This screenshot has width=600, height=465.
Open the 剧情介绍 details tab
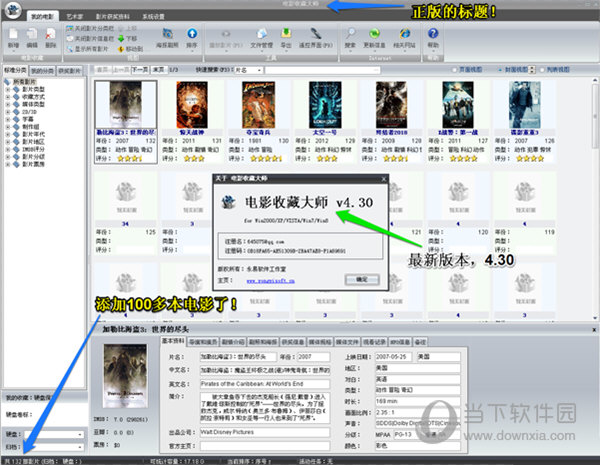[233, 342]
